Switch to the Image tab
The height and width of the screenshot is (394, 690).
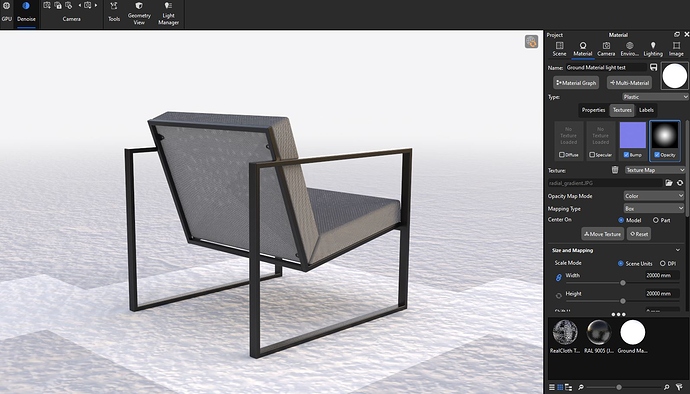[x=676, y=49]
